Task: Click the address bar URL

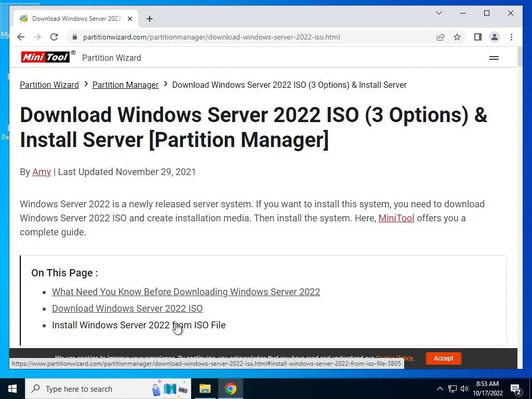Action: click(x=211, y=37)
